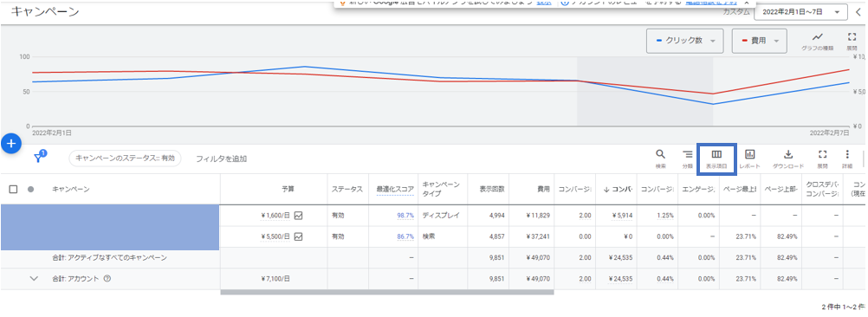
Task: Sort by ページ最上 column header
Action: click(x=740, y=189)
